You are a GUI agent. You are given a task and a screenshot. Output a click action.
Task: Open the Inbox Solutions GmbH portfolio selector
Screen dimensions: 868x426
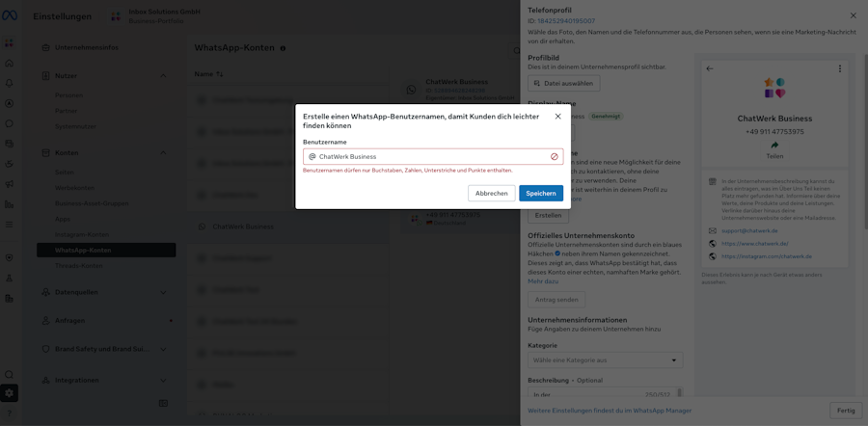(x=155, y=16)
